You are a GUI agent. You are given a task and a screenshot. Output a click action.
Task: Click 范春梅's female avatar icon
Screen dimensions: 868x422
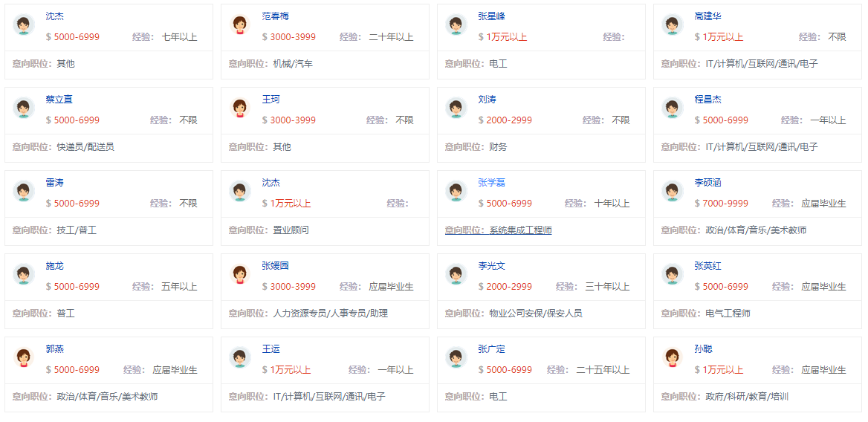[x=240, y=25]
